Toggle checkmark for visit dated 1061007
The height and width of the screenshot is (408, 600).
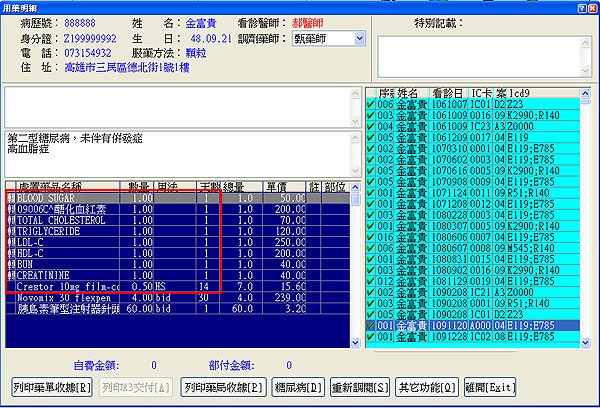pyautogui.click(x=371, y=103)
